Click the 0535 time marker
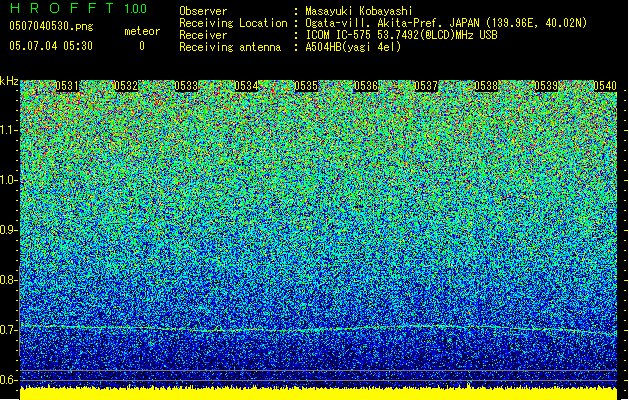Screen dimensions: 629x400 click(306, 86)
